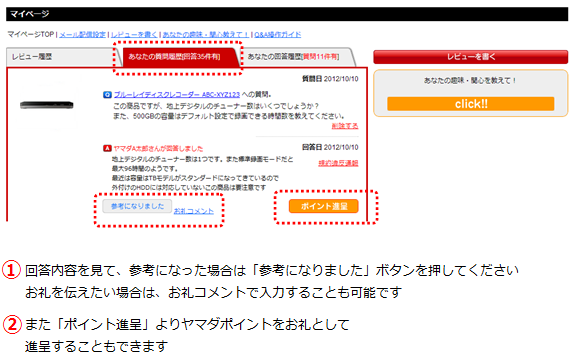Open the メール配信設定 link
Viewport: 579px width, 364px height.
coord(82,34)
